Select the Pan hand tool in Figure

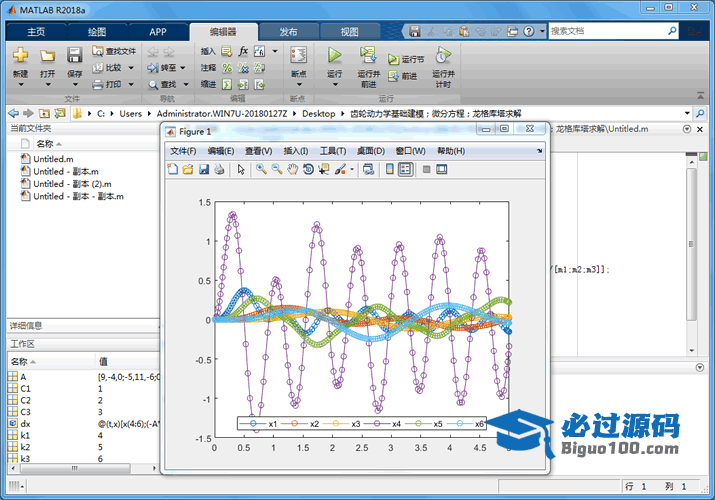(x=292, y=170)
